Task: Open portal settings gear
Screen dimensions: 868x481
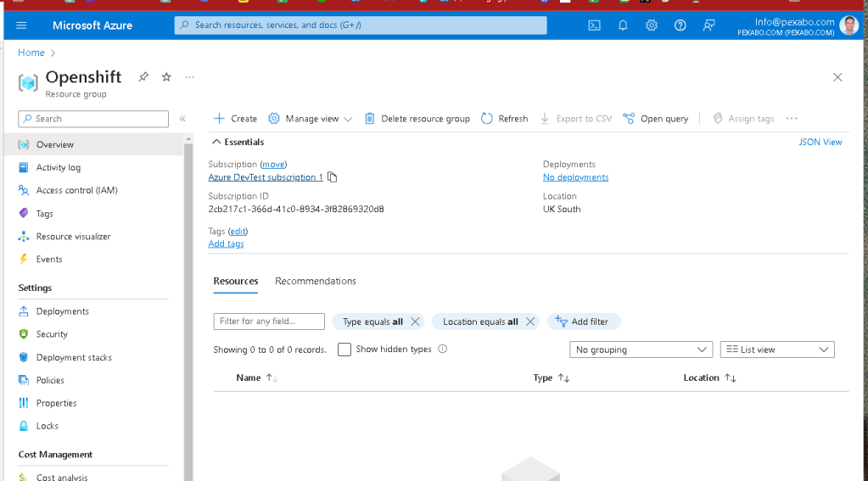Action: (x=652, y=25)
